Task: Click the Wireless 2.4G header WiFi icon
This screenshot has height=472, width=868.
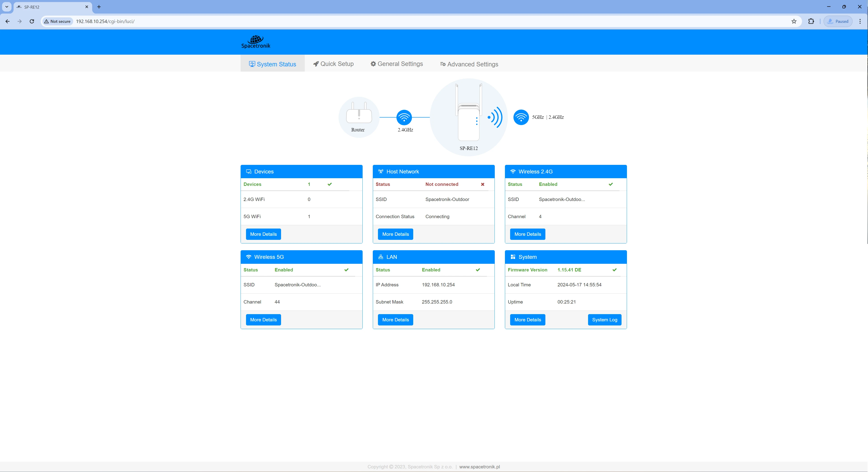Action: [513, 171]
